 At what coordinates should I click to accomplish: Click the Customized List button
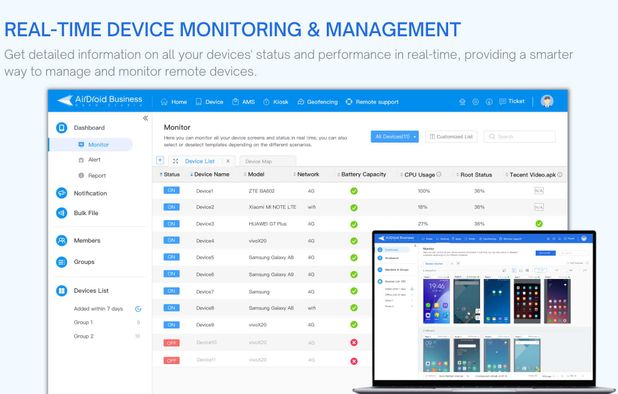coord(451,137)
